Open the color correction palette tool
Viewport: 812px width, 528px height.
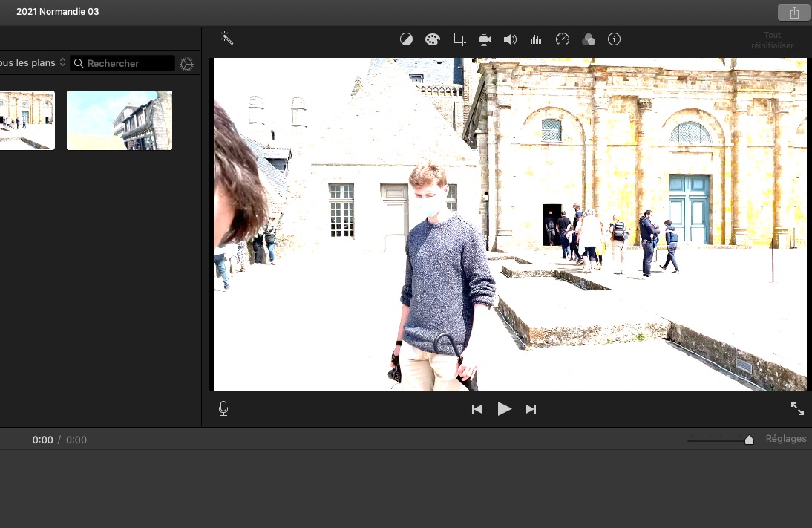click(432, 39)
